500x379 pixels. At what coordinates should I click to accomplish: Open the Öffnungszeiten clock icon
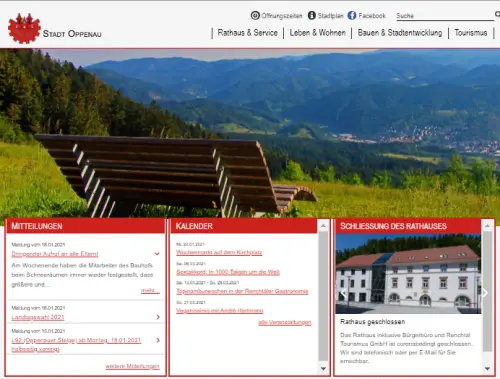pyautogui.click(x=255, y=15)
